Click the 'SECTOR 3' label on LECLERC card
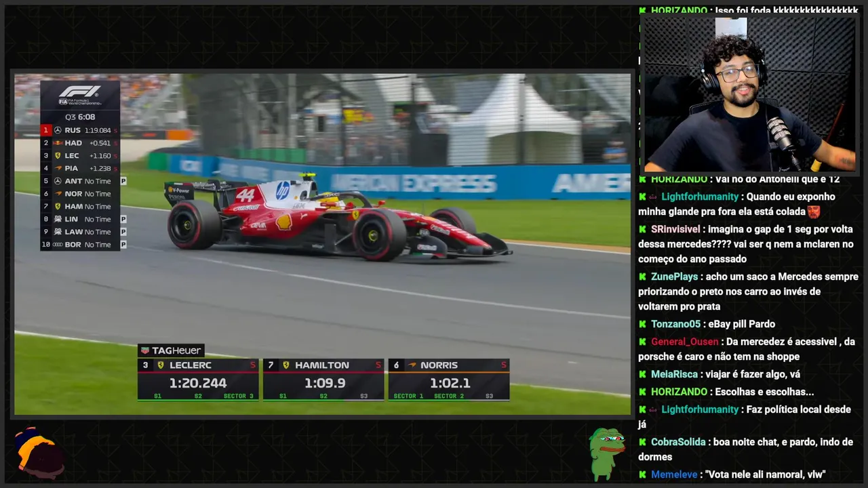The image size is (868, 488). pyautogui.click(x=238, y=396)
